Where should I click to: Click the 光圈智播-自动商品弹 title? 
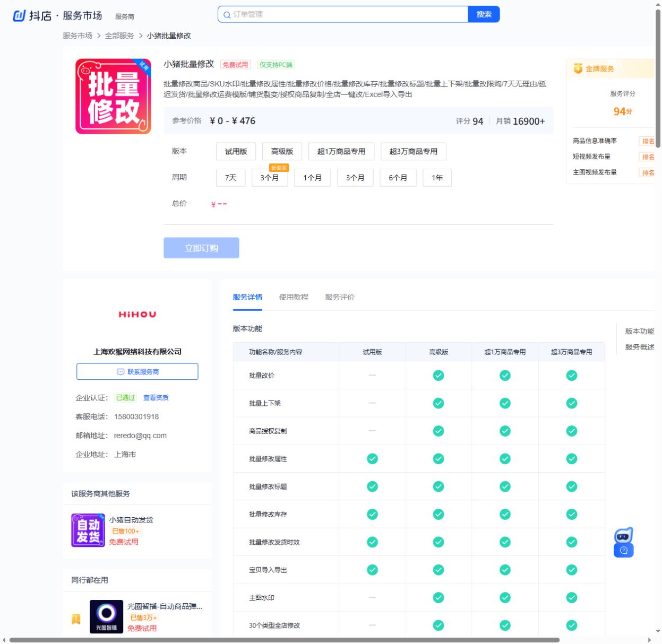[x=165, y=606]
